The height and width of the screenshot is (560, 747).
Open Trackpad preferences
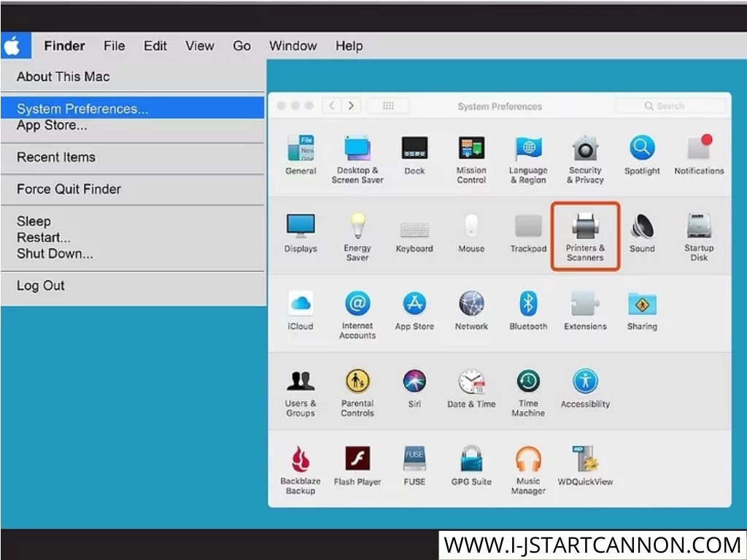pos(528,233)
